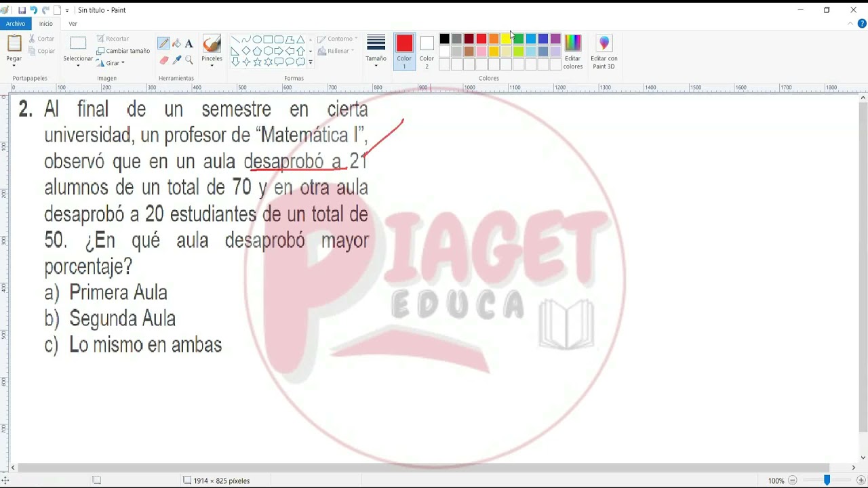
Task: Pick the black color swatch
Action: coord(444,39)
